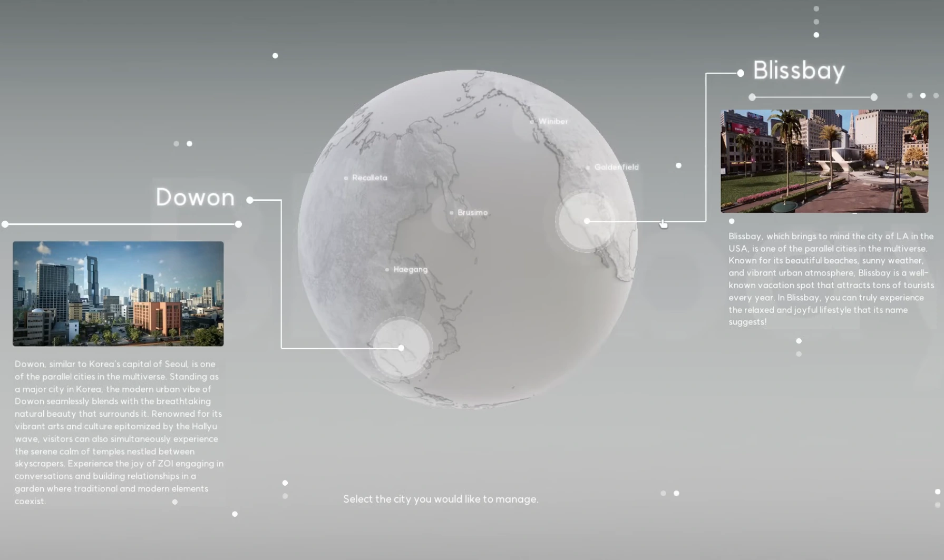The height and width of the screenshot is (560, 944).
Task: Select the Haegang city label on globe
Action: (x=410, y=269)
